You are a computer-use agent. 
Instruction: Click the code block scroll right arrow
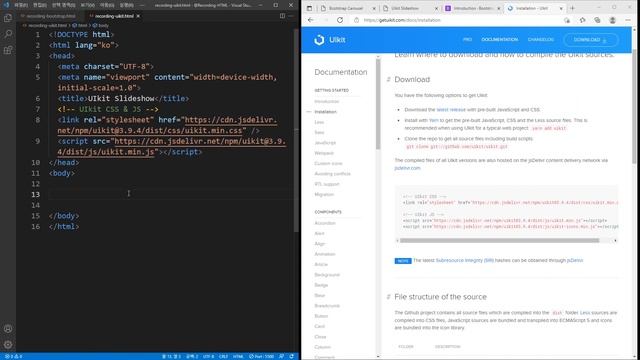pyautogui.click(x=615, y=240)
